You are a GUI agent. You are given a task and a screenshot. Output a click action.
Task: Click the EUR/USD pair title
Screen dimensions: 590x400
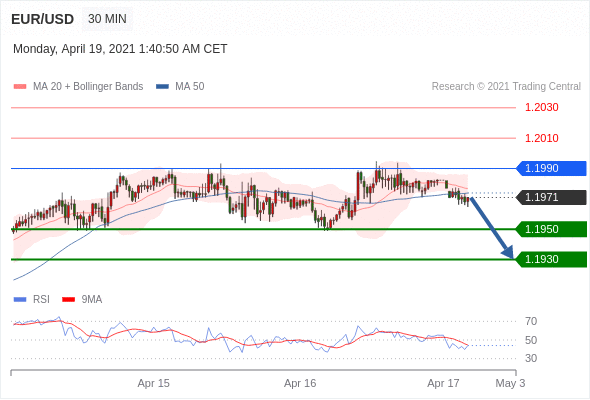pos(42,19)
